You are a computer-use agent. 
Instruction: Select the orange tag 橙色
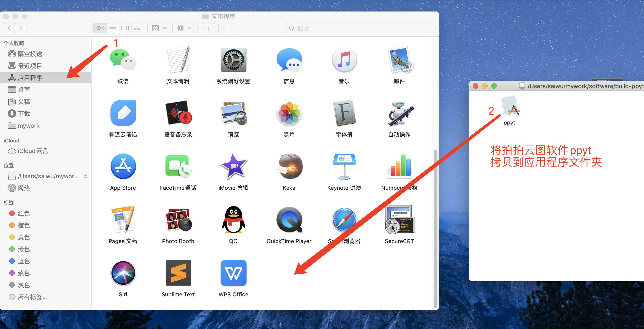point(46,225)
